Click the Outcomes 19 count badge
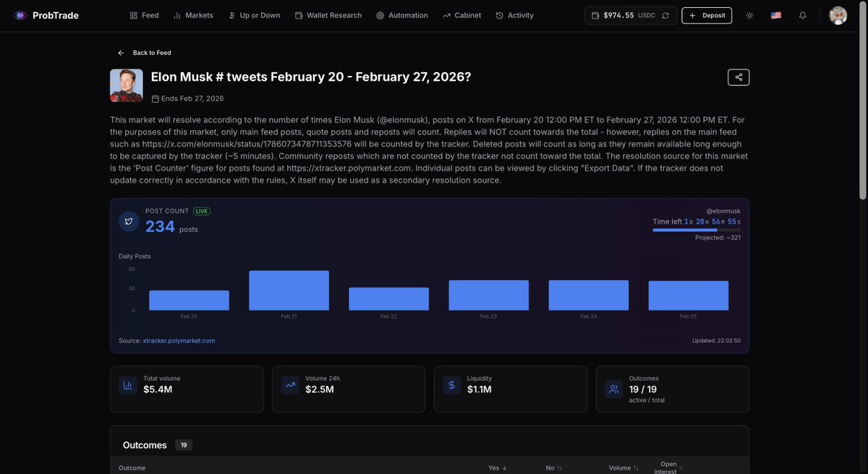Viewport: 868px width, 474px height. pyautogui.click(x=184, y=445)
